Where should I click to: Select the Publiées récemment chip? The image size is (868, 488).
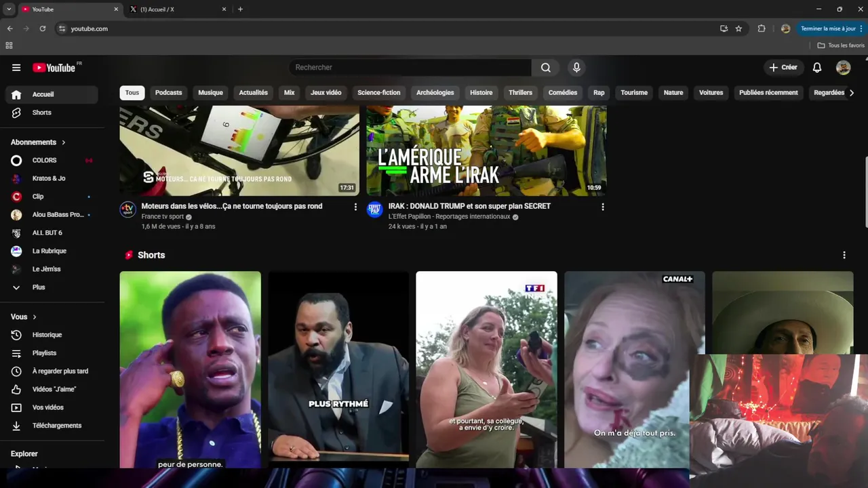click(x=768, y=92)
